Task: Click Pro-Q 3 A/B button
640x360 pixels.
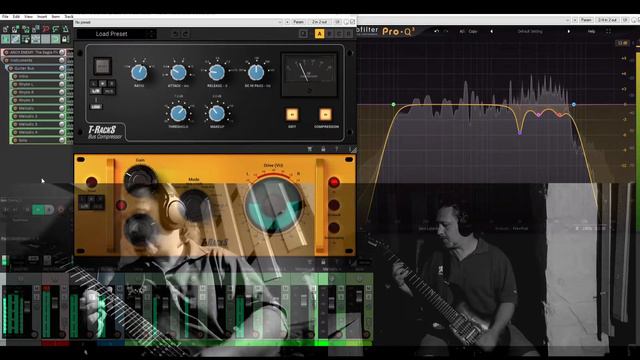Action: (x=462, y=31)
